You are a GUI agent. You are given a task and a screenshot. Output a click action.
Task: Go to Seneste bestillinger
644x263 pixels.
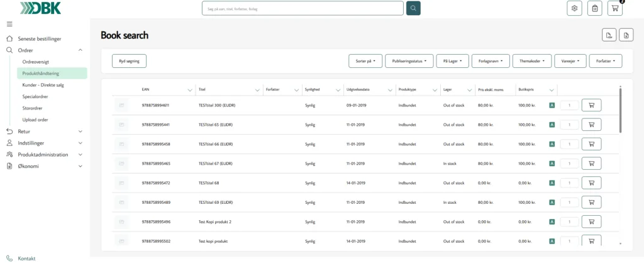[x=40, y=38]
